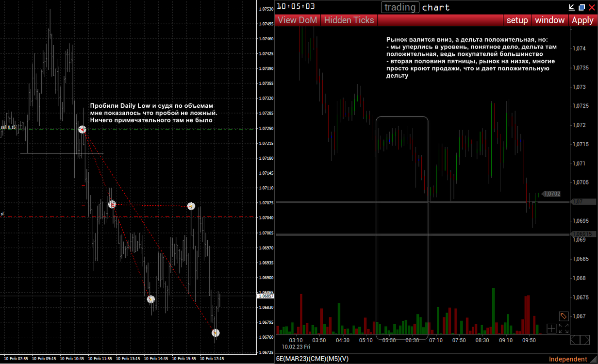Viewport: 598px width, 364px height.
Task: Click the restore window icon
Action: [581, 7]
